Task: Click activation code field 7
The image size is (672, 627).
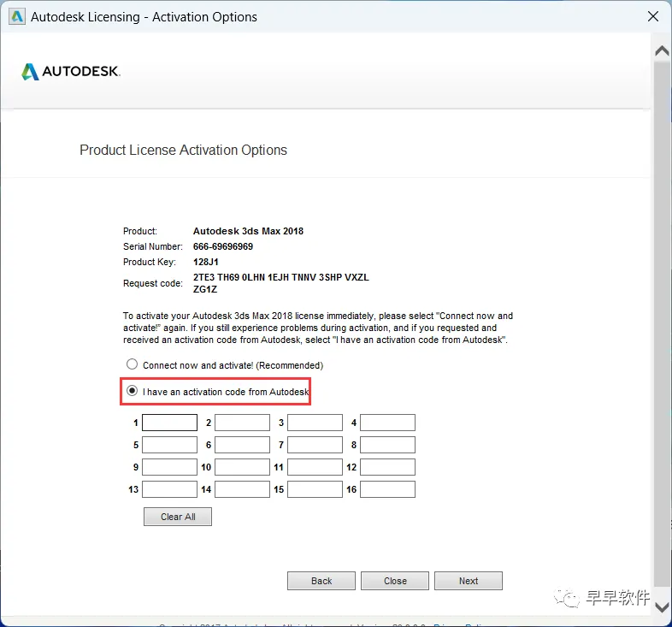Action: [315, 445]
